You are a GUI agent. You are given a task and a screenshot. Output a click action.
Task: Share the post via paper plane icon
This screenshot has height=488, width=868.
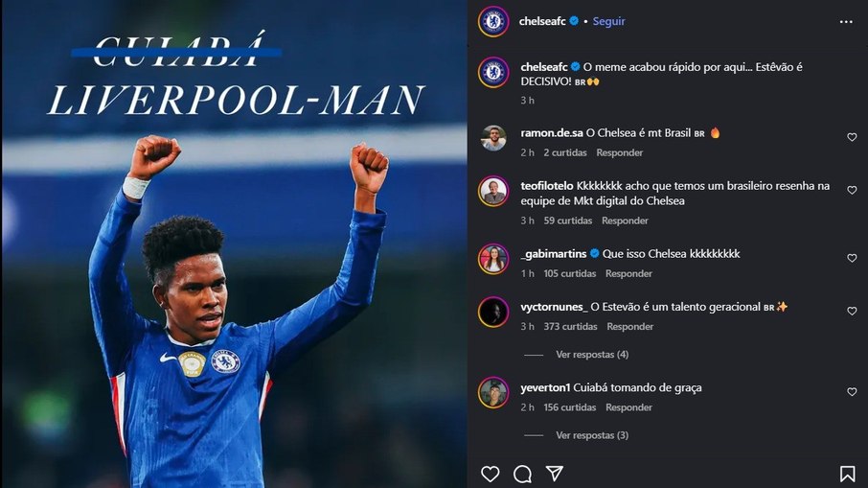554,474
